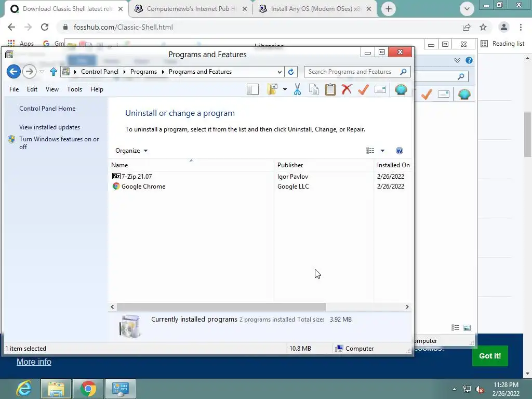The width and height of the screenshot is (532, 399).
Task: Click the Control Panel taskbar icon
Action: pyautogui.click(x=121, y=389)
